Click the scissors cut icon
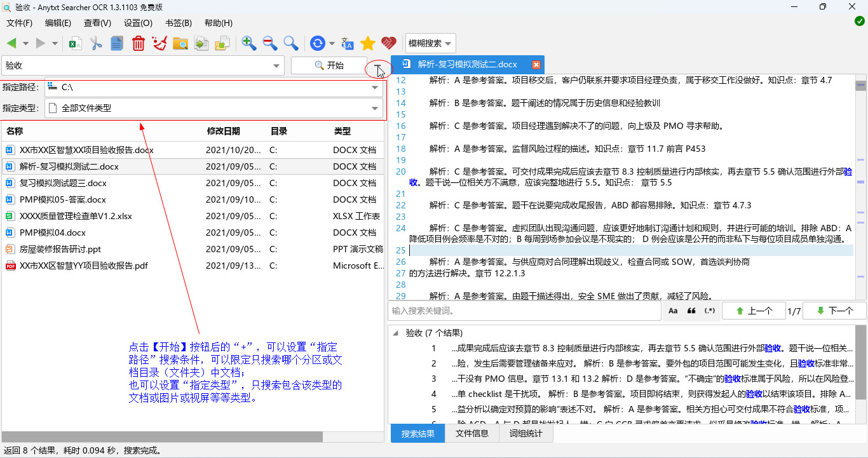Image resolution: width=868 pixels, height=458 pixels. 96,43
